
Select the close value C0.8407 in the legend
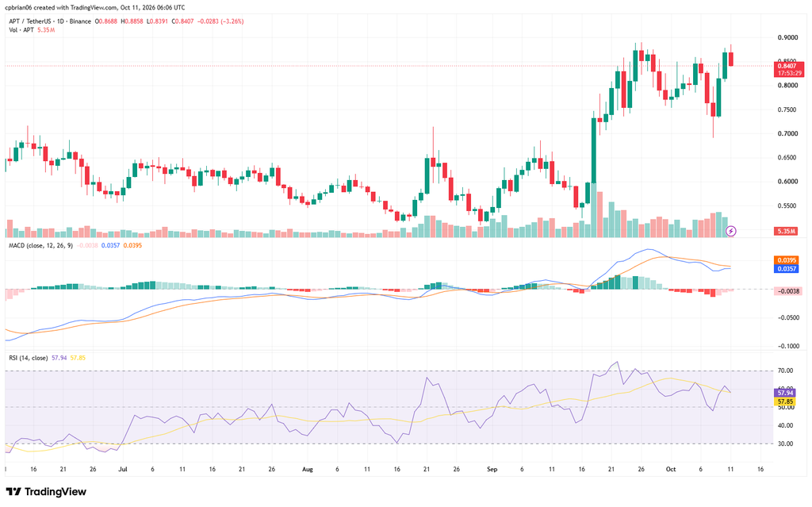pyautogui.click(x=183, y=21)
